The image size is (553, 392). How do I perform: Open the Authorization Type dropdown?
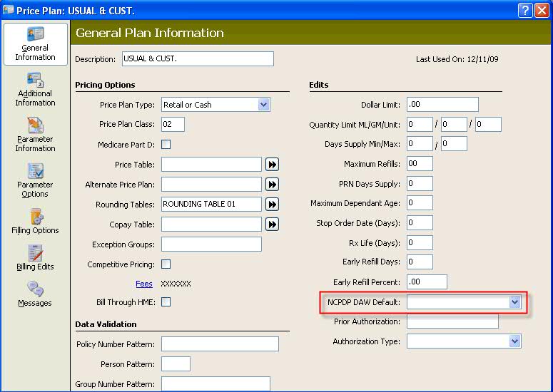(515, 341)
